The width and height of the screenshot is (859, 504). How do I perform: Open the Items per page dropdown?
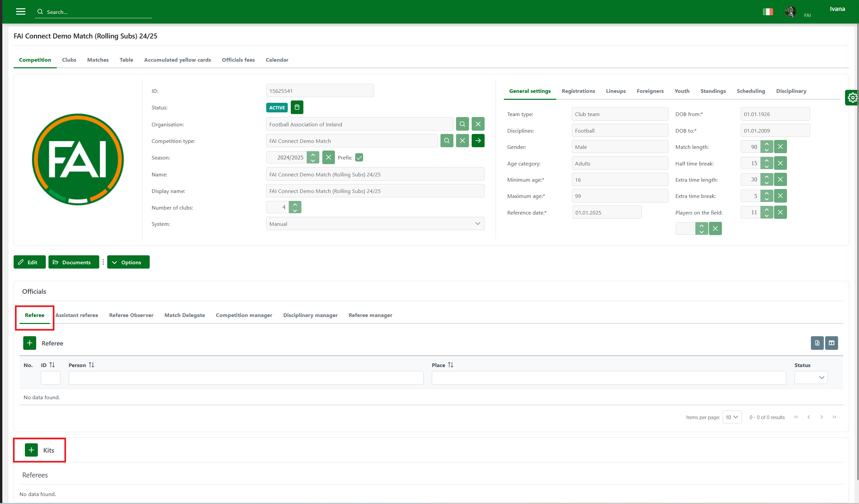[x=732, y=417]
